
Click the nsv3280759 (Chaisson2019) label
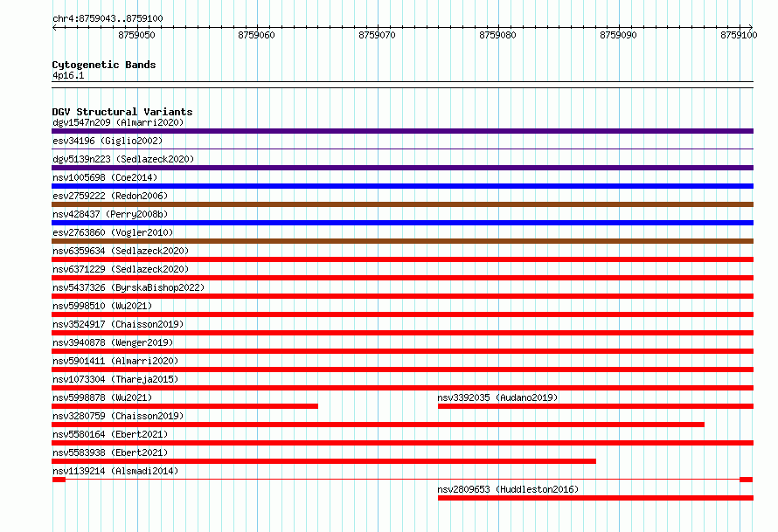[118, 416]
